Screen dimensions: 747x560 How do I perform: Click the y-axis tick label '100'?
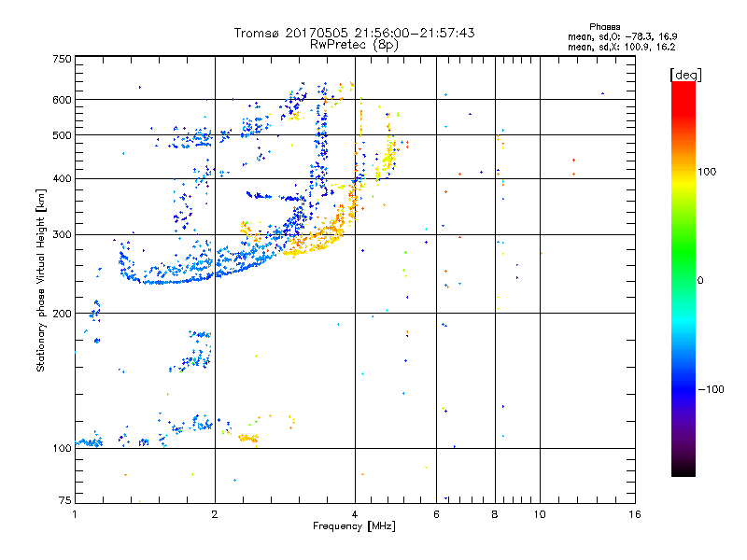coord(62,448)
